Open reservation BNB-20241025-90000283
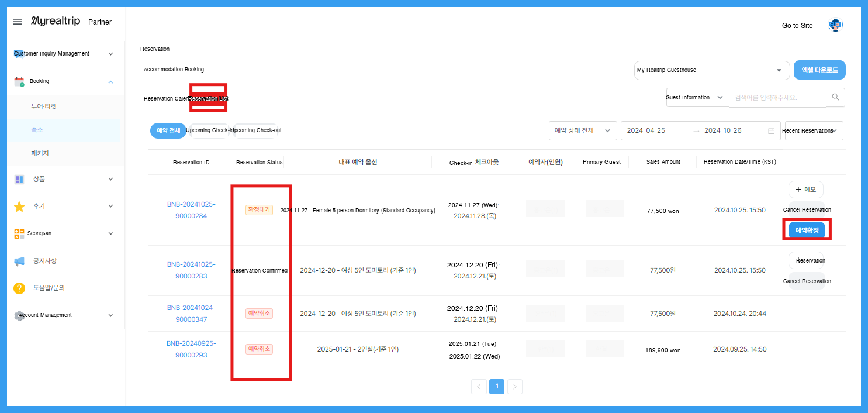Viewport: 868px width, 413px height. click(x=191, y=270)
